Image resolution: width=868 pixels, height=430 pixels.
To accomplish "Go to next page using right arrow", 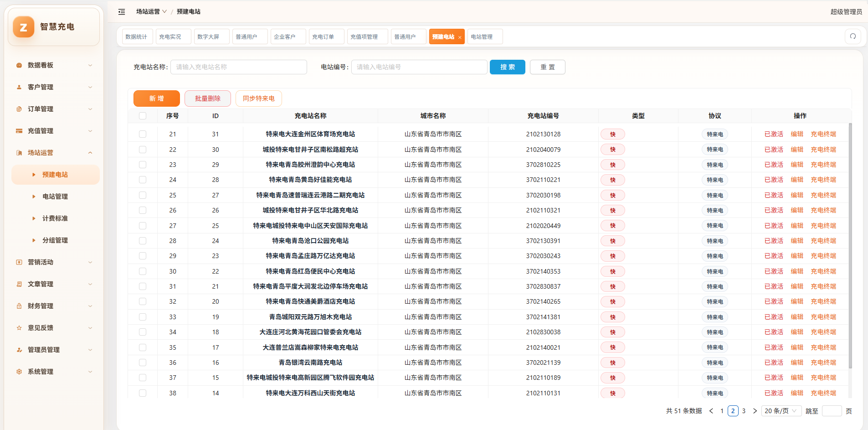I will (755, 411).
